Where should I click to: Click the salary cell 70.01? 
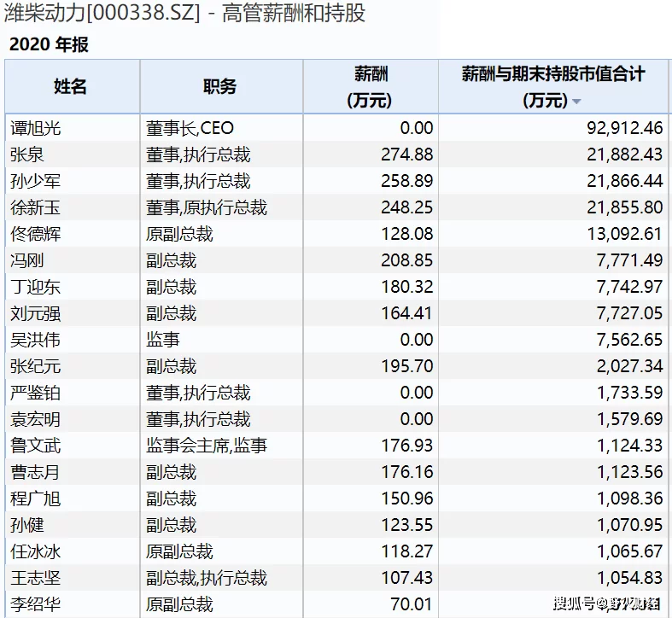412,604
